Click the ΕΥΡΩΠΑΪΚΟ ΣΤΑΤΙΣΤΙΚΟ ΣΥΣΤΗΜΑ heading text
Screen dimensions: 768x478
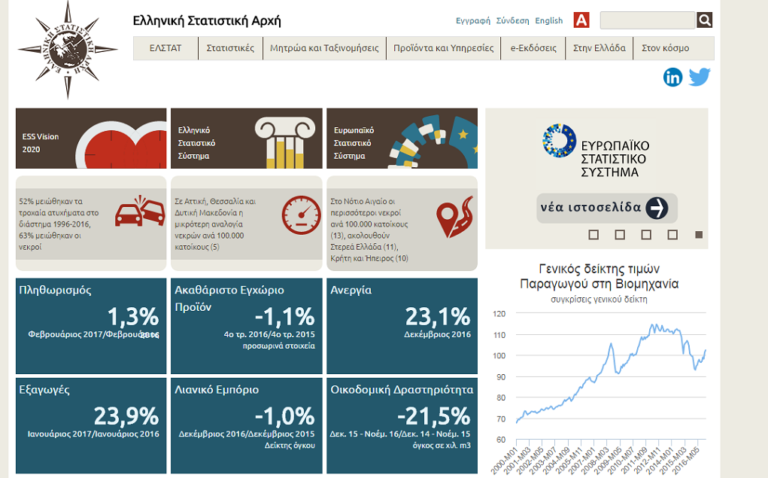[615, 159]
